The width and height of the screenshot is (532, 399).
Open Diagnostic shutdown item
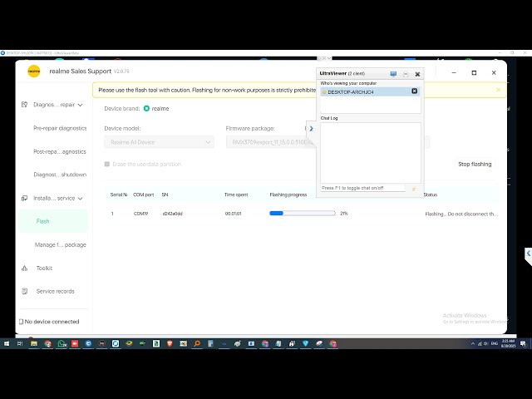(x=60, y=175)
